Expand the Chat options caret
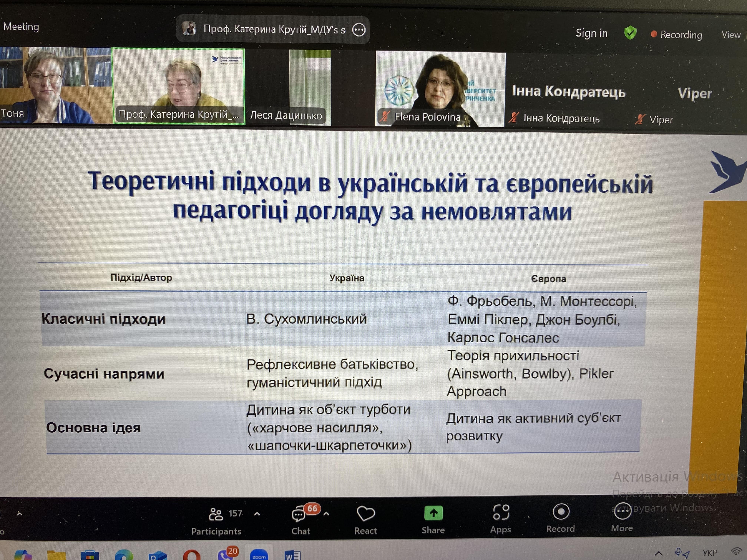 pos(326,514)
